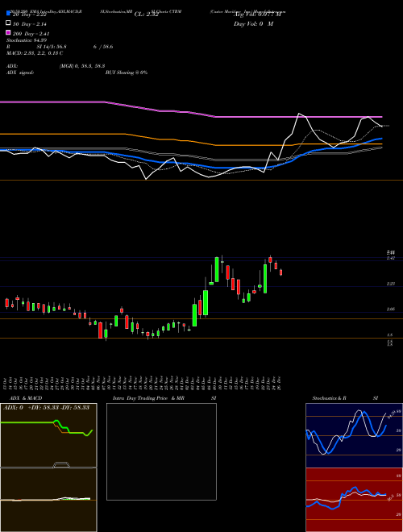Click the '(MGR) 6, 58.3, 58.3' values
The height and width of the screenshot is (532, 403).
[82, 66]
